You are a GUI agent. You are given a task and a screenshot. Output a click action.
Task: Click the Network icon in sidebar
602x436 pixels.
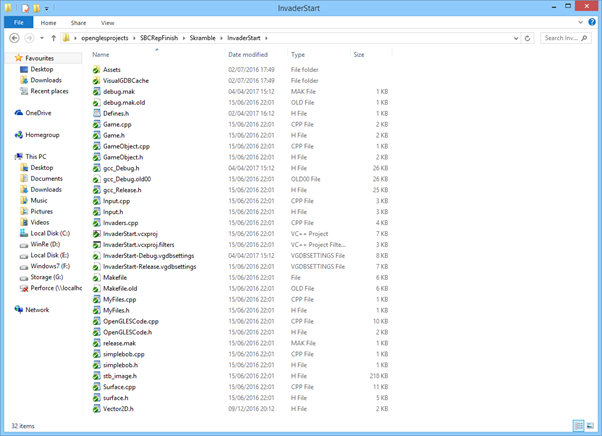(x=18, y=310)
